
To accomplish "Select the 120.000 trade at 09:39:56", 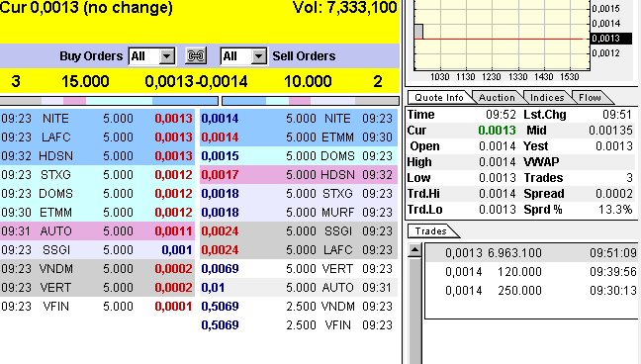I will point(531,272).
